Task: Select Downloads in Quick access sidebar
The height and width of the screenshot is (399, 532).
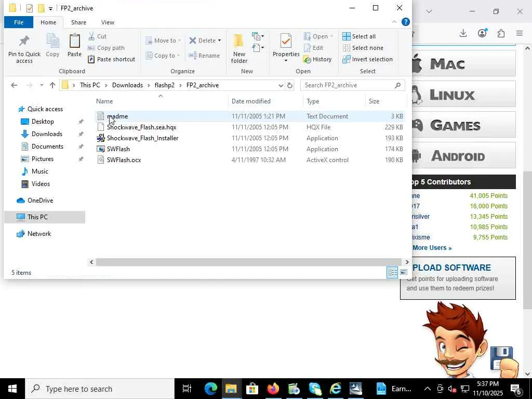Action: click(x=47, y=134)
